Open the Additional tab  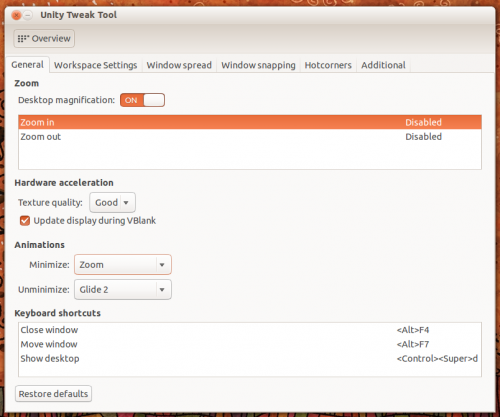(x=383, y=65)
